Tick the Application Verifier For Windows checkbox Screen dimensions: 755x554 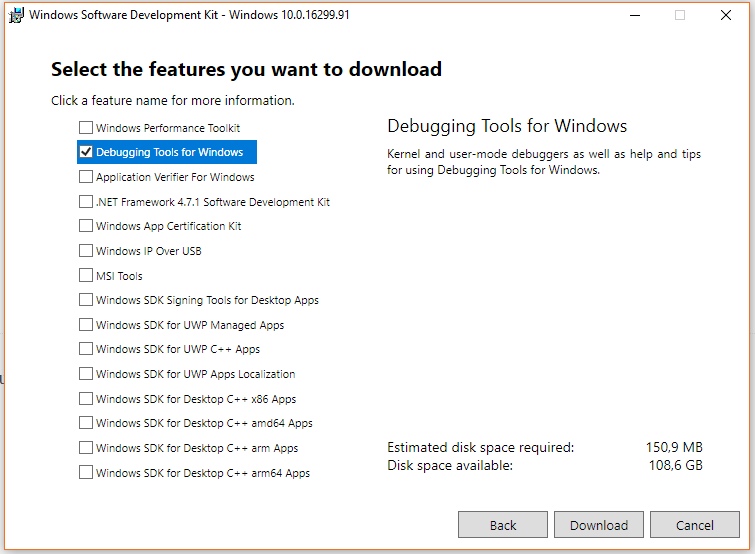(86, 177)
